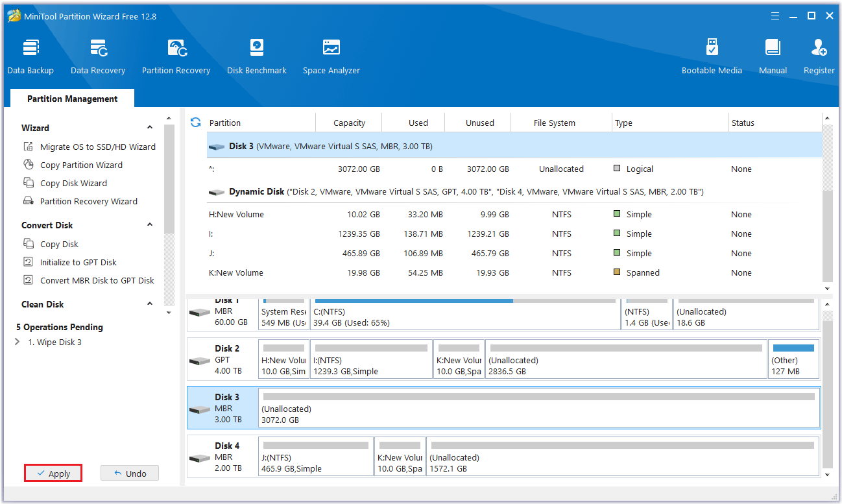
Task: Select Disk 3 unallocated 3072.0 GB block
Action: point(539,407)
